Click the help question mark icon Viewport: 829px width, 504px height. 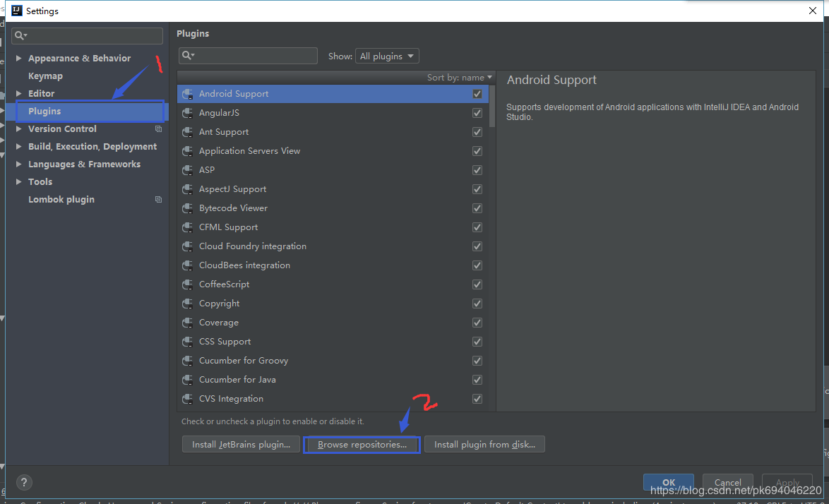coord(24,482)
